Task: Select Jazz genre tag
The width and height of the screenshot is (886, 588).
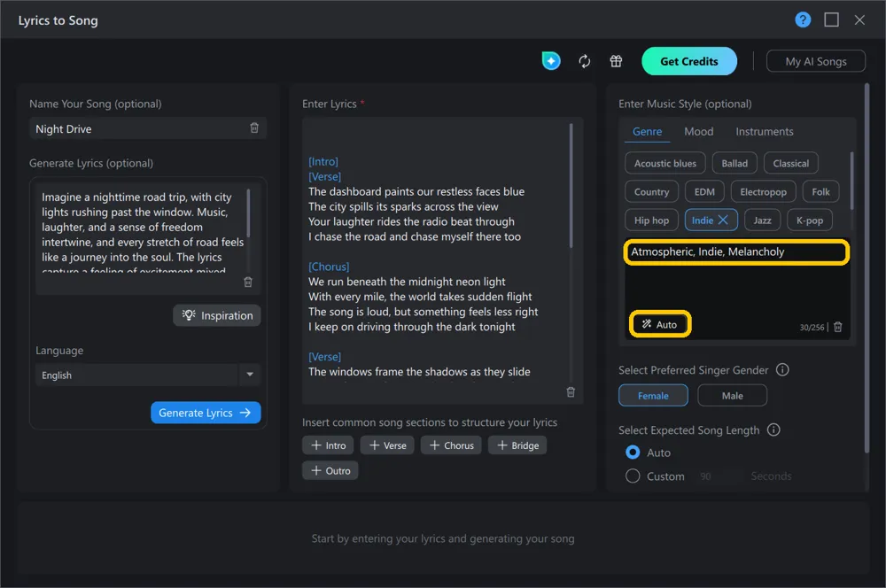Action: pos(762,220)
